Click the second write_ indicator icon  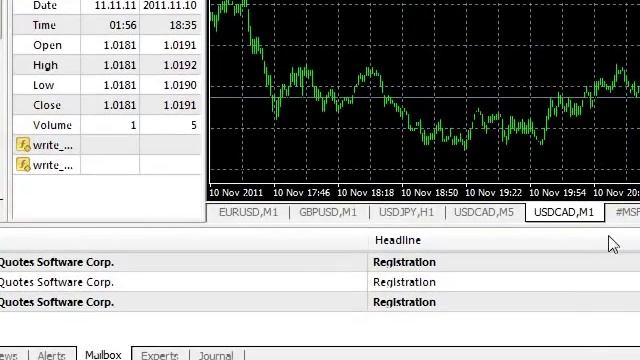[x=23, y=165]
